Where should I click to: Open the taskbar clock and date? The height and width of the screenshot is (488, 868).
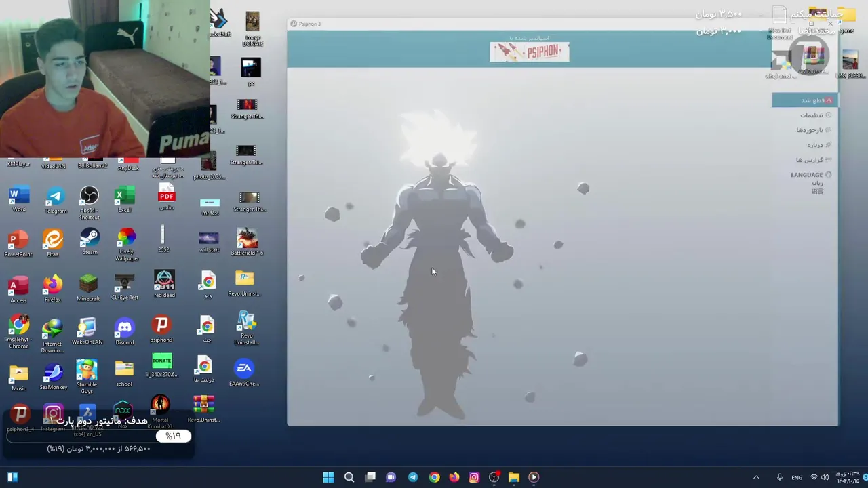848,477
